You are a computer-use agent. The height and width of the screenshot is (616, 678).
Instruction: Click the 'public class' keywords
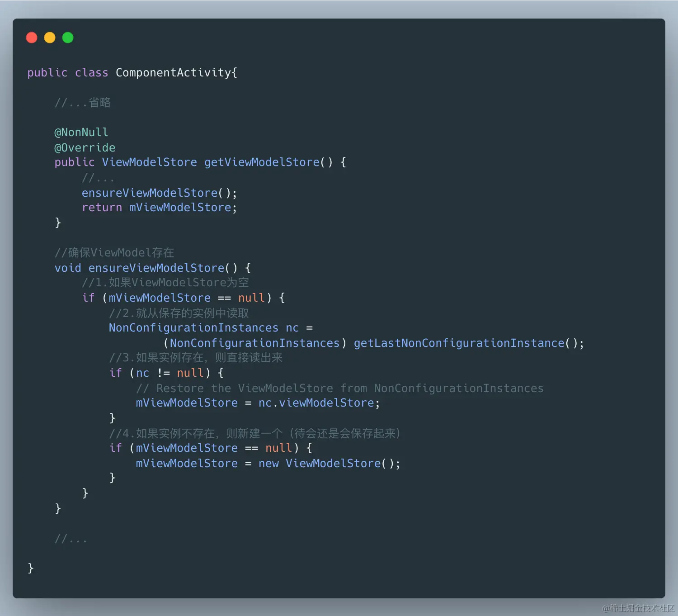click(x=68, y=73)
